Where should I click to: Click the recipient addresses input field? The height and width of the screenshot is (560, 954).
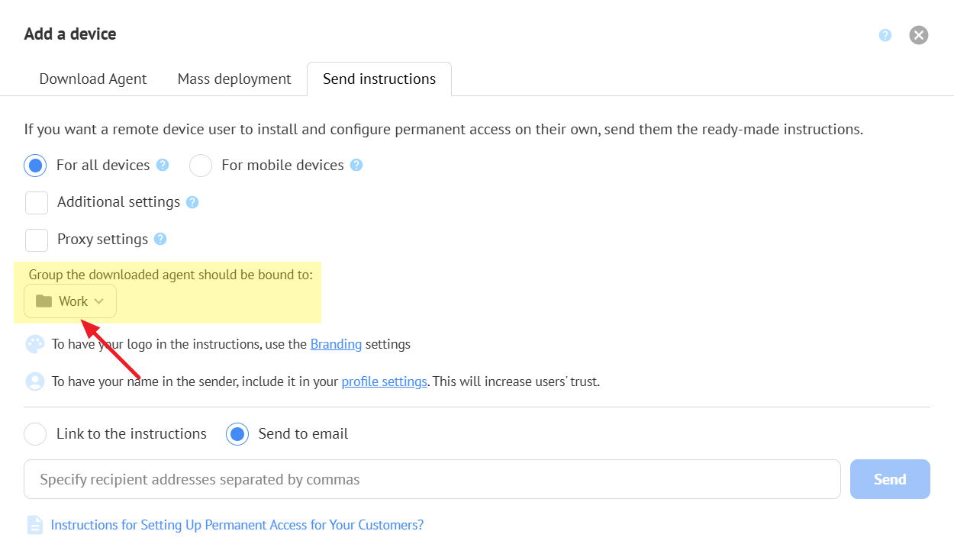tap(432, 479)
